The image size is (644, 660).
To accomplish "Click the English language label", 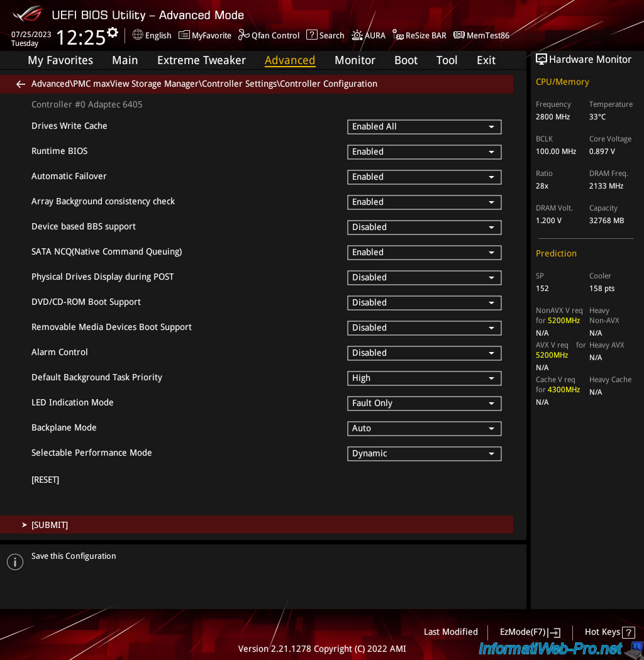I will click(x=158, y=35).
